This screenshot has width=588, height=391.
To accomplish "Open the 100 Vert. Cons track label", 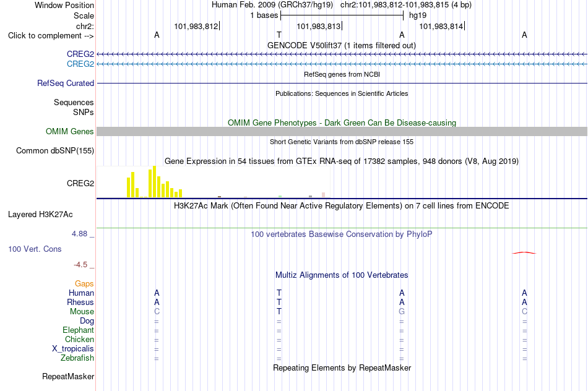I will click(x=35, y=249).
